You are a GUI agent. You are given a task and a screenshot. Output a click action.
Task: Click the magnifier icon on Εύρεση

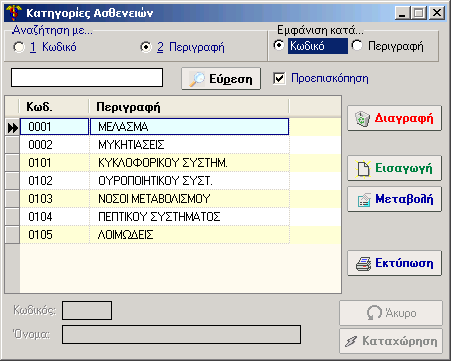[x=197, y=79]
